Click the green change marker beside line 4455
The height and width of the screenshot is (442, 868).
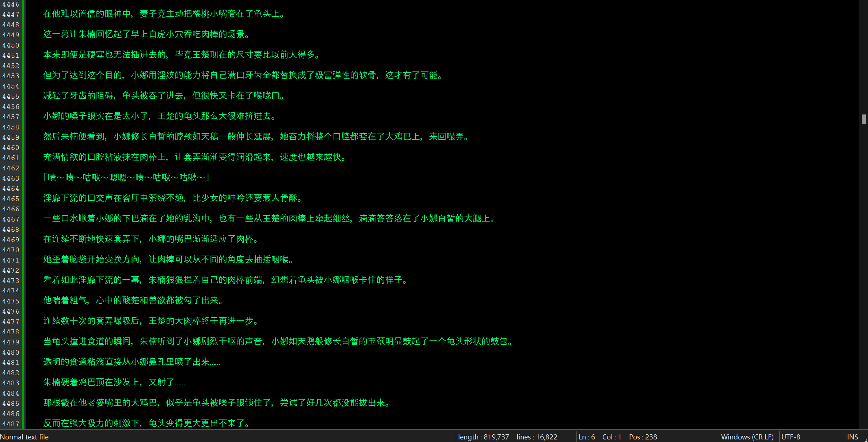click(23, 97)
